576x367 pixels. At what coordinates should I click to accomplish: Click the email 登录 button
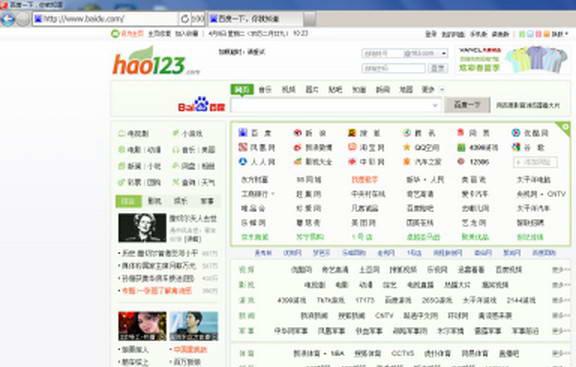click(x=438, y=68)
